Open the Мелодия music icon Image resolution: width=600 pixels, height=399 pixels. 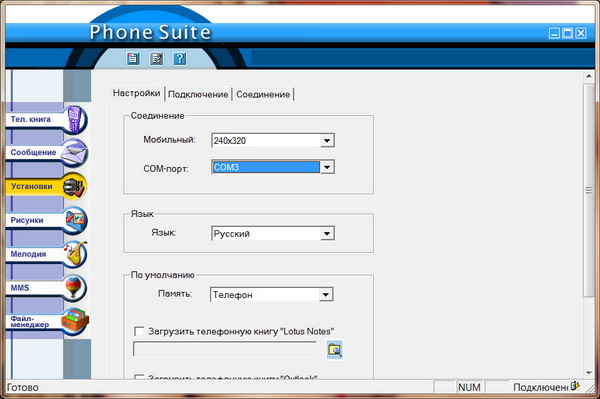74,254
